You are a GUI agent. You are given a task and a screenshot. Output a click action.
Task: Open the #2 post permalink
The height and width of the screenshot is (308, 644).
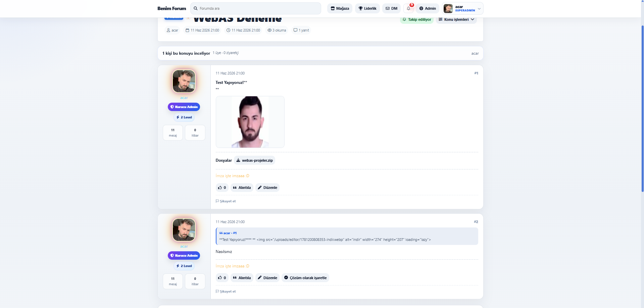[476, 222]
